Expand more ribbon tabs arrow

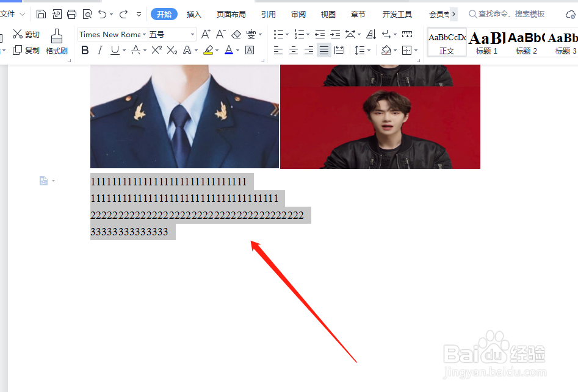pyautogui.click(x=453, y=14)
